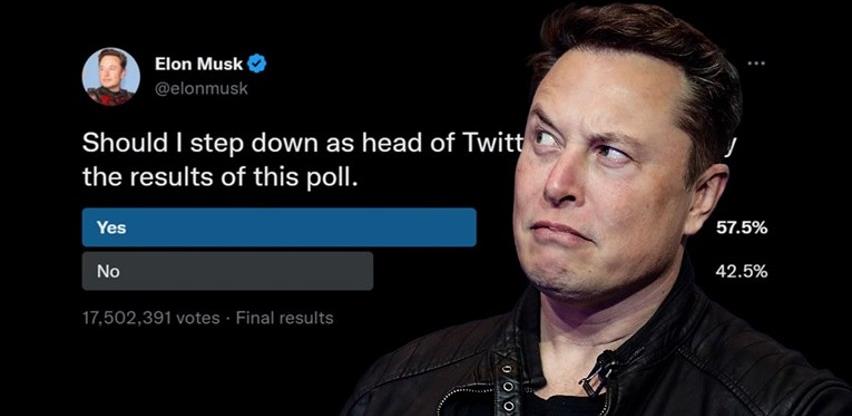Select the Yes poll option bar
The width and height of the screenshot is (852, 416).
(x=279, y=227)
